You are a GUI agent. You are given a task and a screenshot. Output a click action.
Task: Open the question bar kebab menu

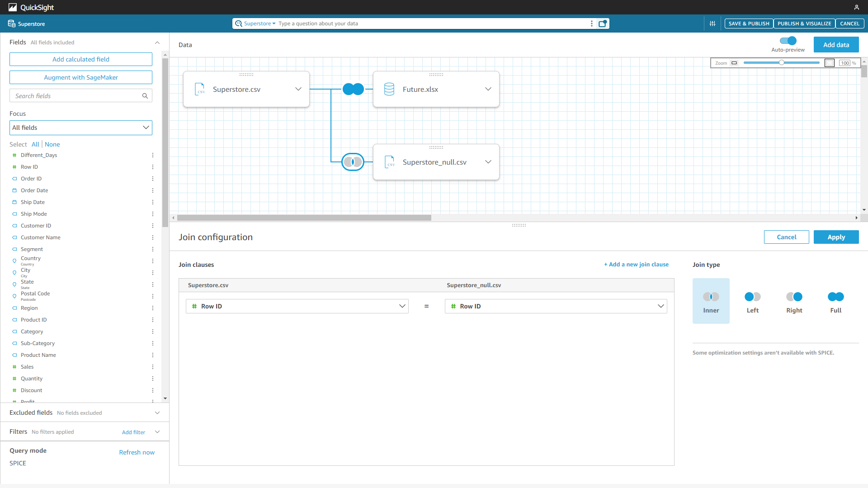pos(591,24)
